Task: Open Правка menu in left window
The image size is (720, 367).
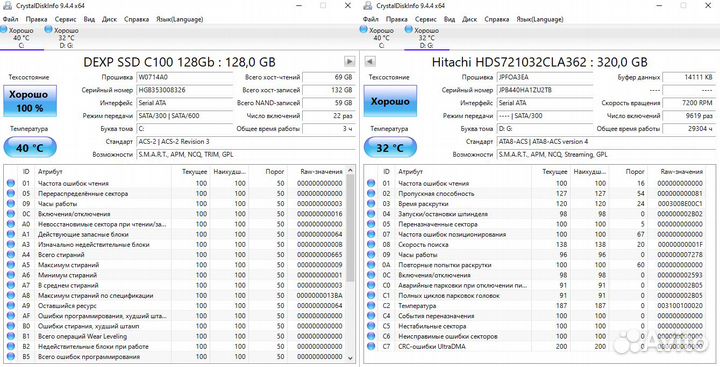Action: point(36,19)
